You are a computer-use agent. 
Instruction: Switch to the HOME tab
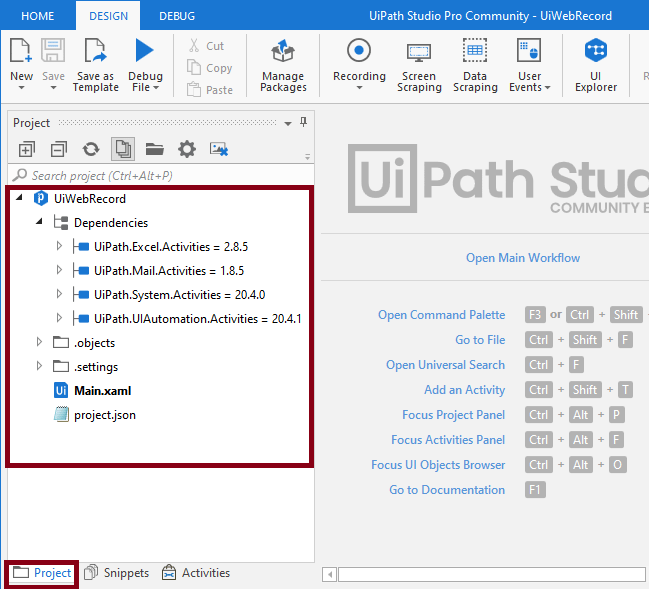(38, 16)
